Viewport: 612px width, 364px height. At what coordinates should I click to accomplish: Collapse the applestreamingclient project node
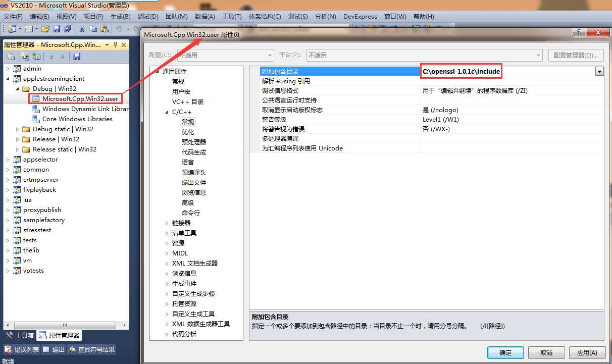click(x=8, y=79)
